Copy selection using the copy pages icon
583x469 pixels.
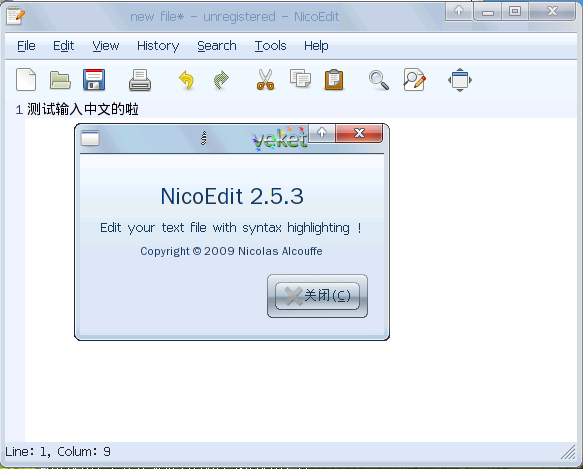pos(300,78)
